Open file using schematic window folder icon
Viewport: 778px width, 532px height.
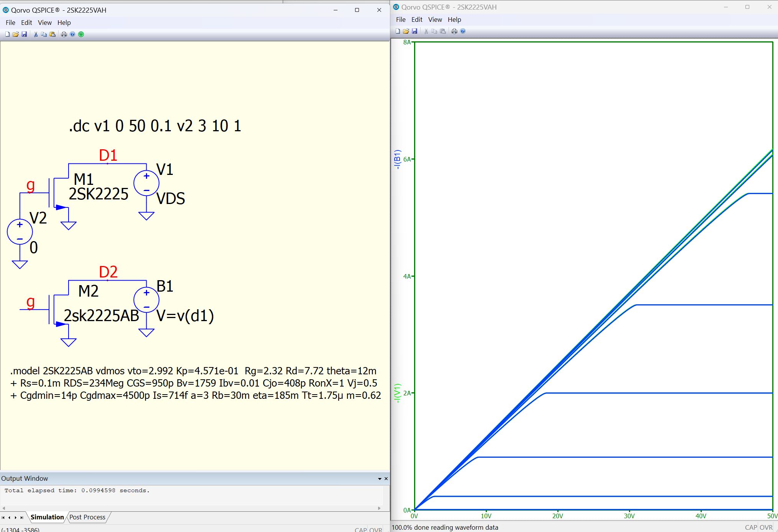click(x=16, y=34)
